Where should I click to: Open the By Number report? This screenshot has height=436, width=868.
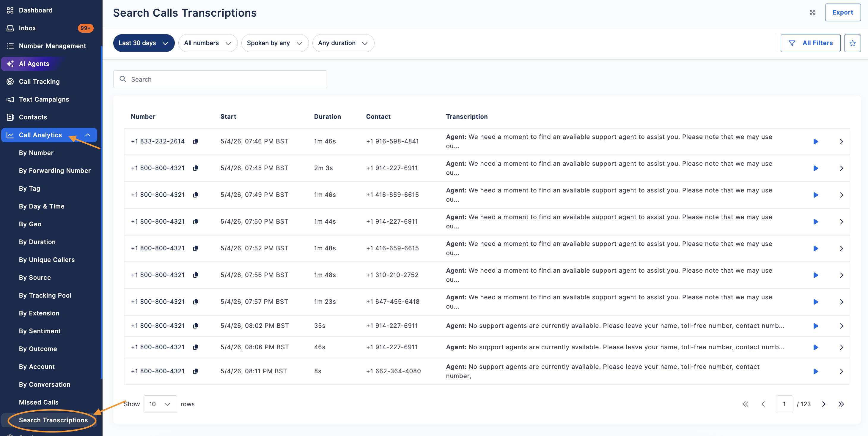point(36,153)
